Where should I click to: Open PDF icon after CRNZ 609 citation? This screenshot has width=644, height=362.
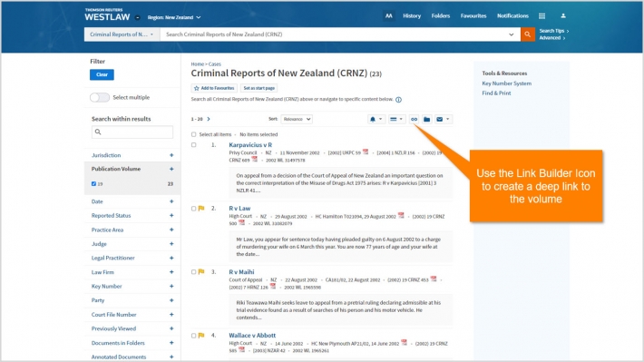pyautogui.click(x=255, y=159)
